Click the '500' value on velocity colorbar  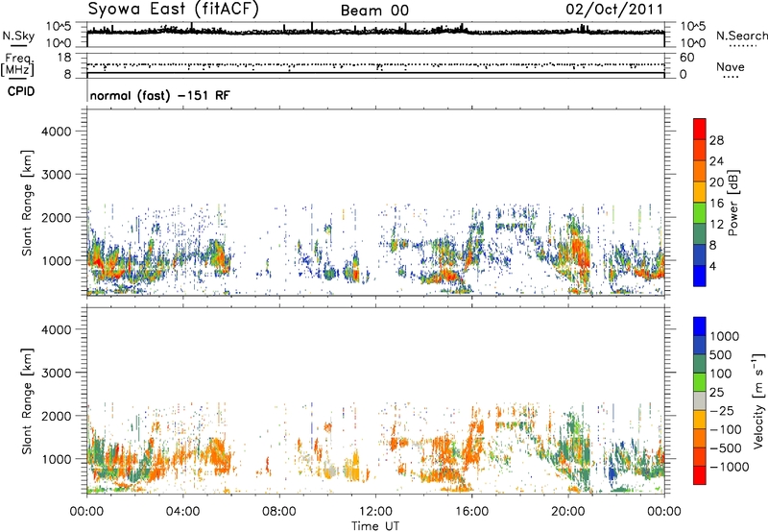[721, 355]
